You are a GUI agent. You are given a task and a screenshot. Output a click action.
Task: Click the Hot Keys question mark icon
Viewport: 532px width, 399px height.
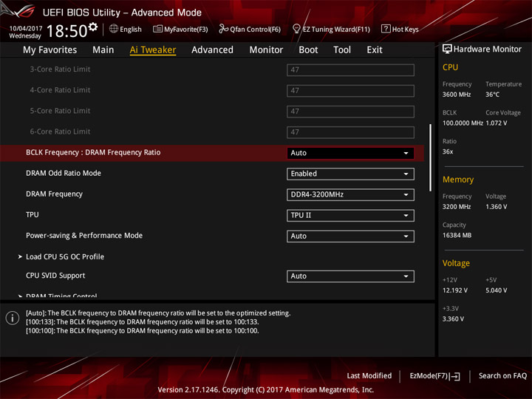click(386, 29)
